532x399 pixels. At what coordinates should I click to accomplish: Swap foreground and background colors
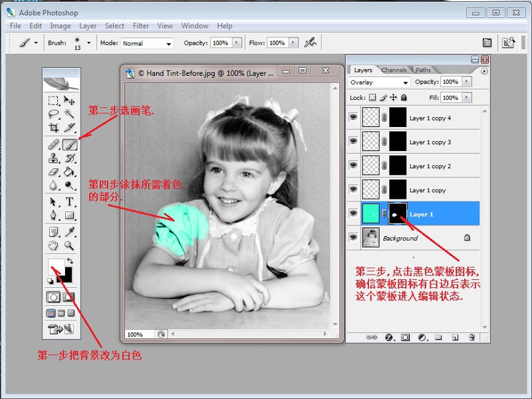[69, 261]
